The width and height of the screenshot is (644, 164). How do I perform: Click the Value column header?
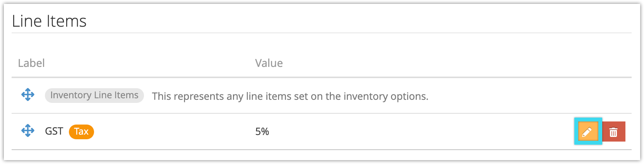pos(269,63)
